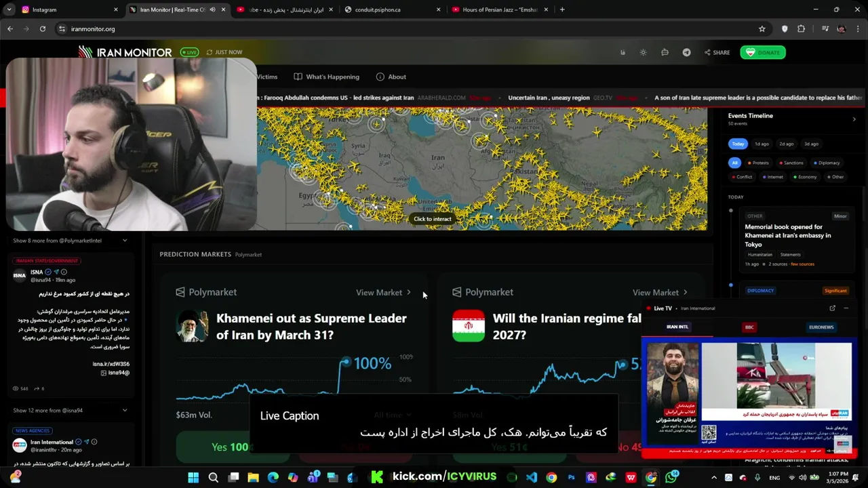868x488 pixels.
Task: Open the isna.ir/xdW3S6 link
Action: pos(111,364)
